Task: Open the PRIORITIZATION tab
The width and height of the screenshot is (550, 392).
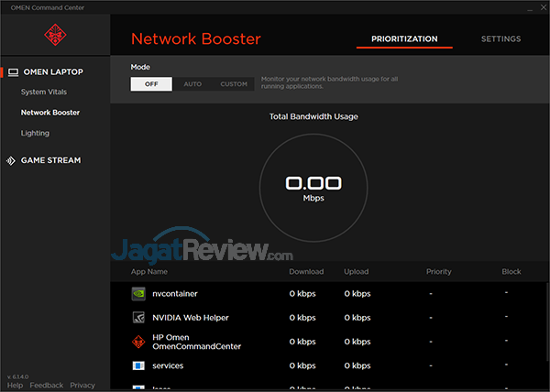Action: (x=404, y=39)
